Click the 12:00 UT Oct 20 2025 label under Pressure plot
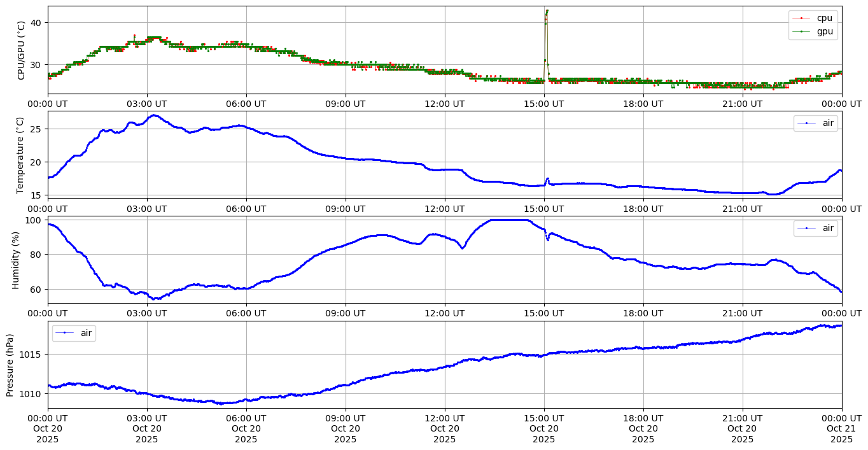 click(x=444, y=430)
